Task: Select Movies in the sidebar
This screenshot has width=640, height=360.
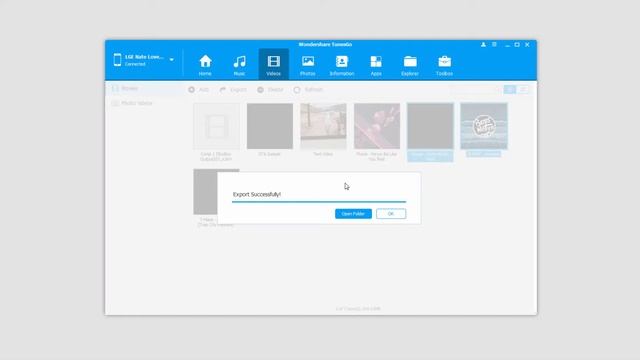Action: click(x=145, y=88)
